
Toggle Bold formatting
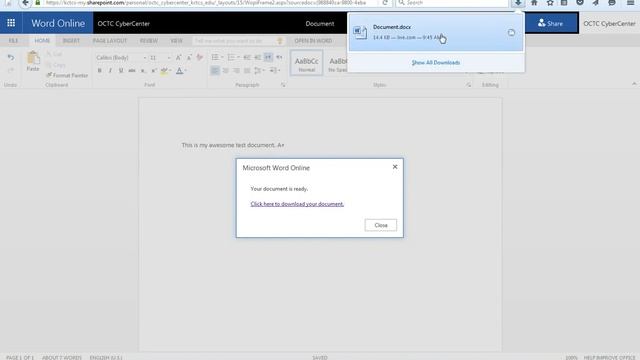click(100, 71)
